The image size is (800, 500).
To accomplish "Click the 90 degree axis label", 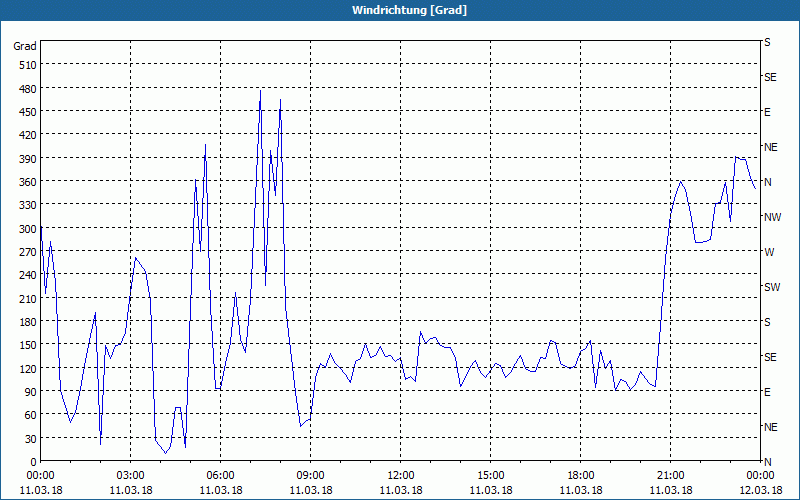I will coord(31,392).
